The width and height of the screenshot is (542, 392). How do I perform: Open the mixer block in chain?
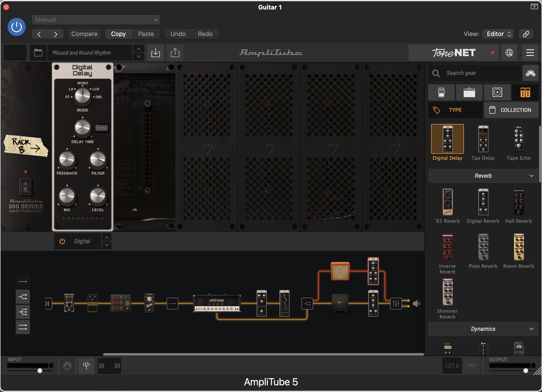pos(396,304)
